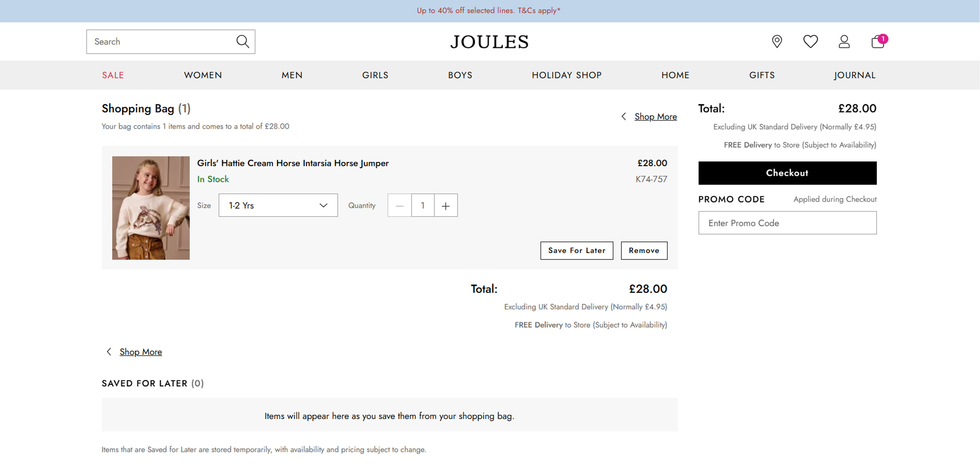Screen dimensions: 980x468
Task: Click the PROMO CODE label
Action: pos(732,199)
